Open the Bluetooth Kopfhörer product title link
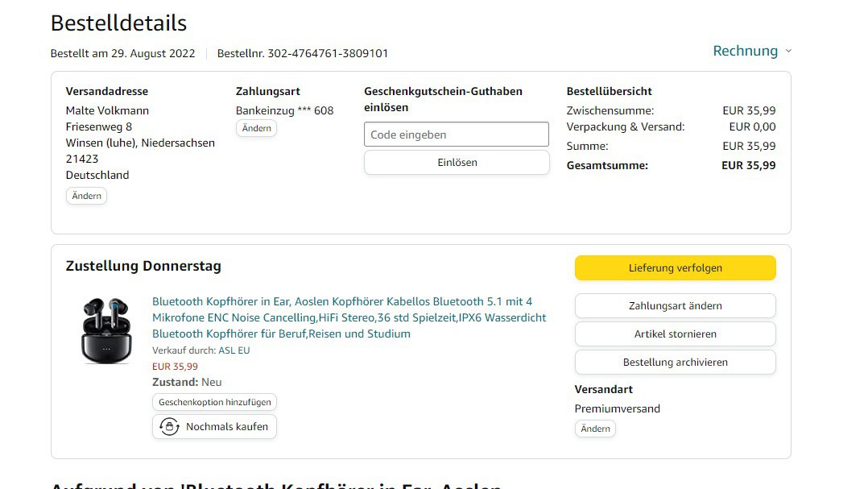The image size is (868, 489). point(349,317)
